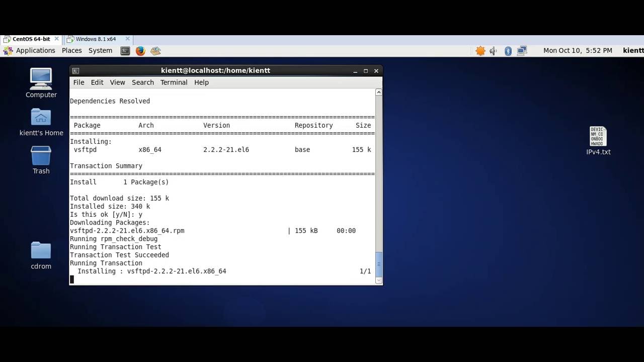Close the terminal window
644x362 pixels.
(376, 71)
